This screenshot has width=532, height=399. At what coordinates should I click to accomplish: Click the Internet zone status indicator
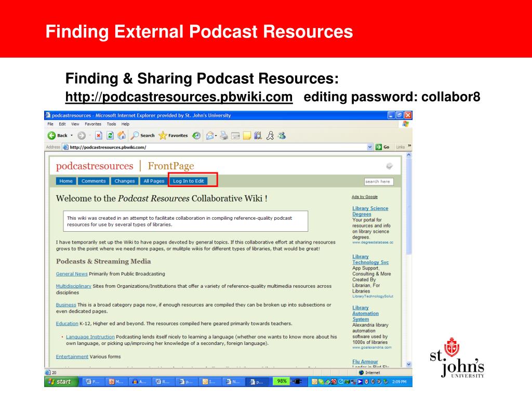click(369, 373)
